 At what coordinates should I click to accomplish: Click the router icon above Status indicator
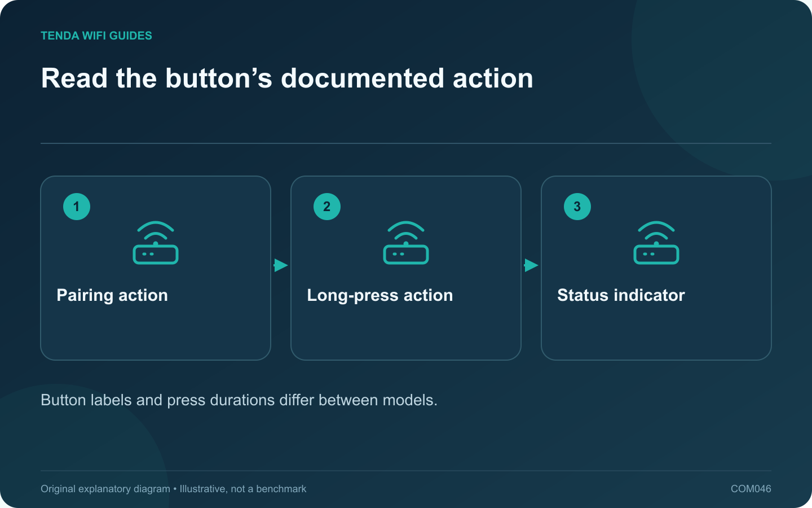pos(656,243)
